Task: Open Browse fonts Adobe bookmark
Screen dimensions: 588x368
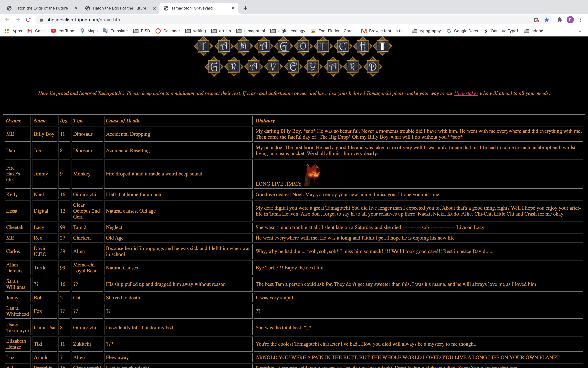Action: (383, 31)
